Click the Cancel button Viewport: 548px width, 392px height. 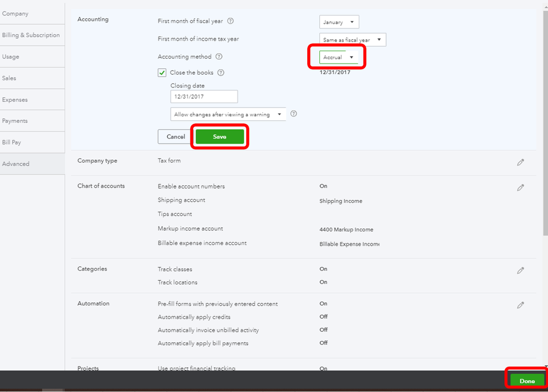click(x=176, y=137)
